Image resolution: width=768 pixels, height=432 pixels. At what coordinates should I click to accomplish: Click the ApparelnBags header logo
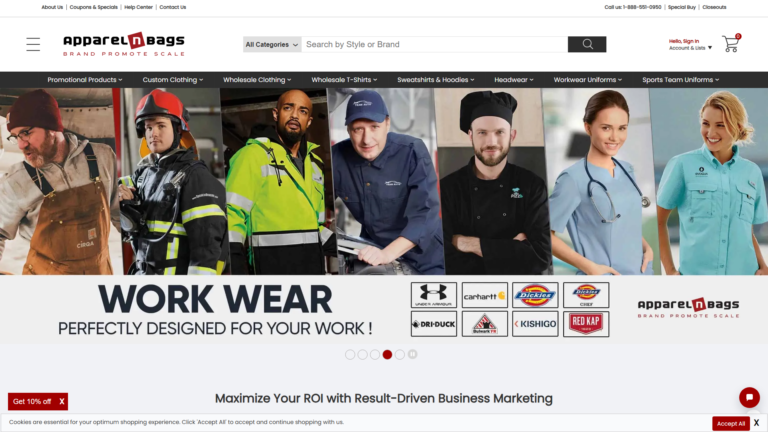pyautogui.click(x=124, y=44)
